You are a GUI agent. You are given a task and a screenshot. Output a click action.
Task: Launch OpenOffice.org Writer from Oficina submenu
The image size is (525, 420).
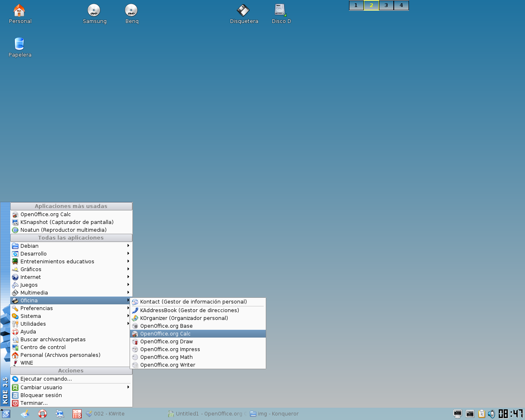[168, 365]
